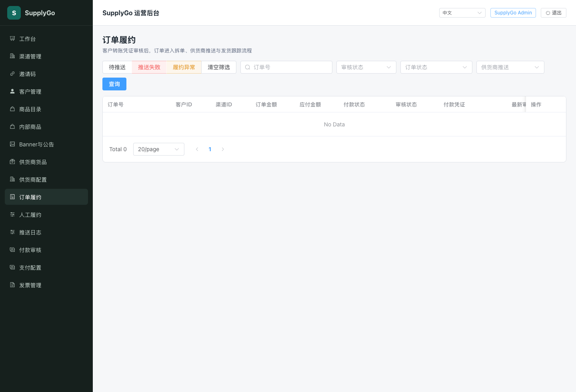This screenshot has width=576, height=392.
Task: Click the search magnifier icon in 订单号 field
Action: click(248, 67)
